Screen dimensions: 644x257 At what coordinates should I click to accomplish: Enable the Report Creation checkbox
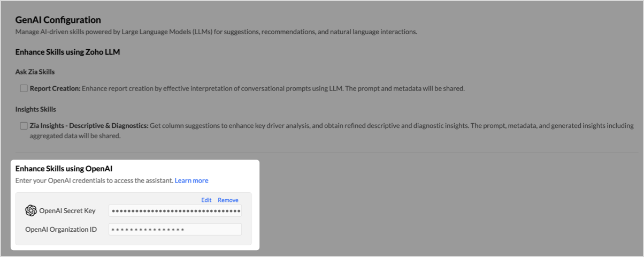coord(24,88)
